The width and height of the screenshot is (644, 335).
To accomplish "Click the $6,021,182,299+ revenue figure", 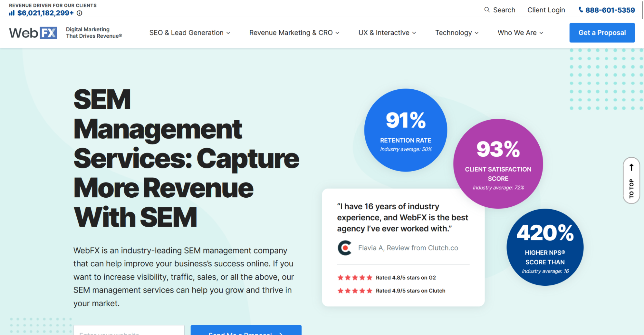I will click(45, 13).
